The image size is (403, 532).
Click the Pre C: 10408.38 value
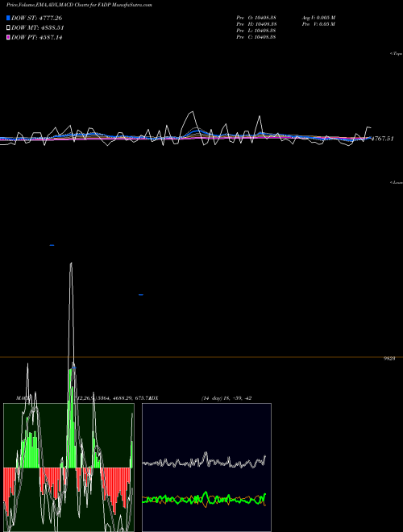[256, 37]
